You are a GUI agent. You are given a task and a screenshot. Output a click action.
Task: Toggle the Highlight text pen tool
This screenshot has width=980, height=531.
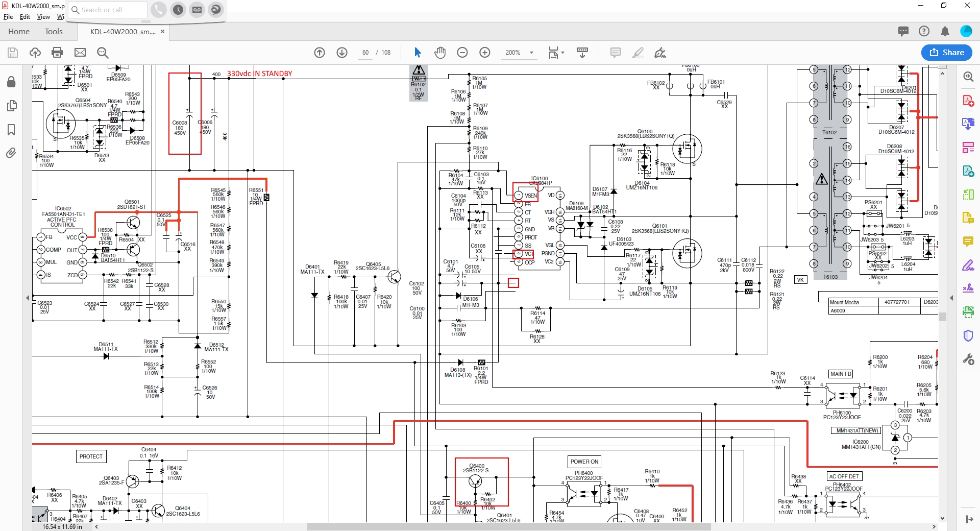pyautogui.click(x=638, y=53)
